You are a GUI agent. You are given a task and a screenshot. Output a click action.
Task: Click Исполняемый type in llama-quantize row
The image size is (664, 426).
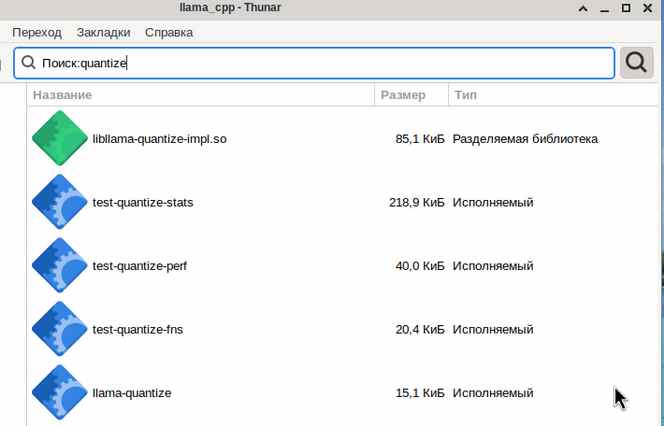(493, 393)
